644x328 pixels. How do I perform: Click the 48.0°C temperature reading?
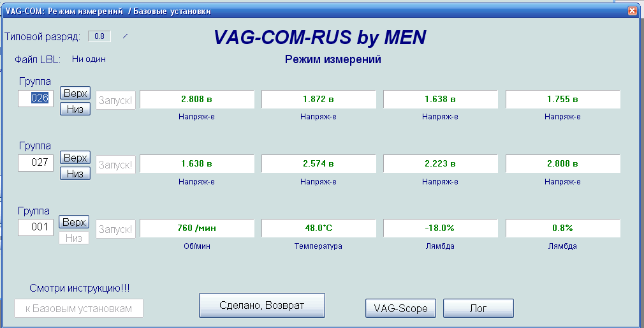[x=319, y=228]
